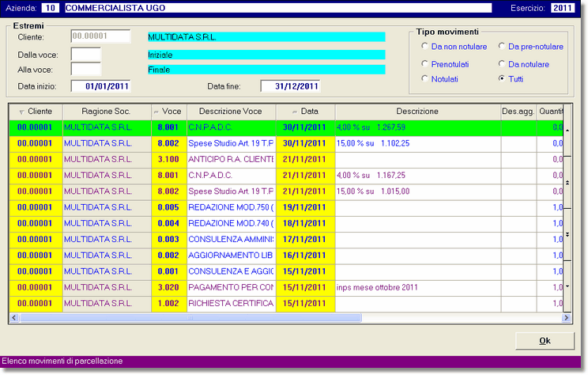
Task: Click the voce cell '0.003'
Action: click(x=169, y=240)
